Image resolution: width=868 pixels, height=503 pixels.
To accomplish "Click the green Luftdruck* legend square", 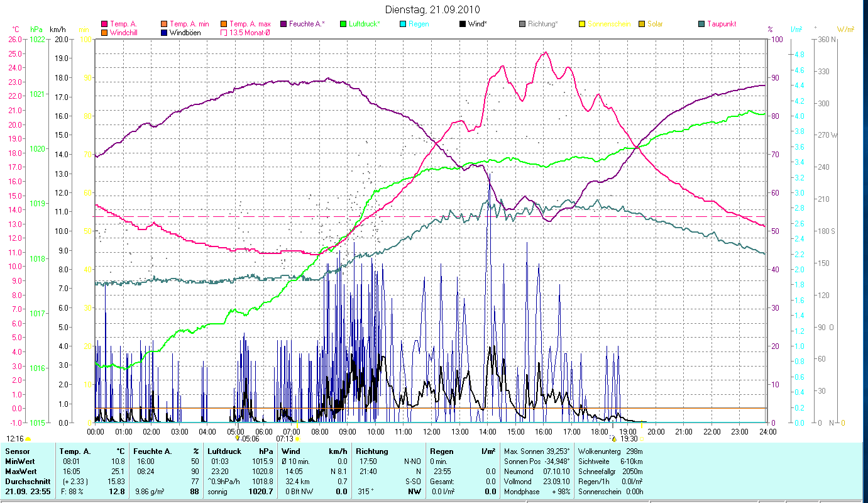I will pos(343,24).
